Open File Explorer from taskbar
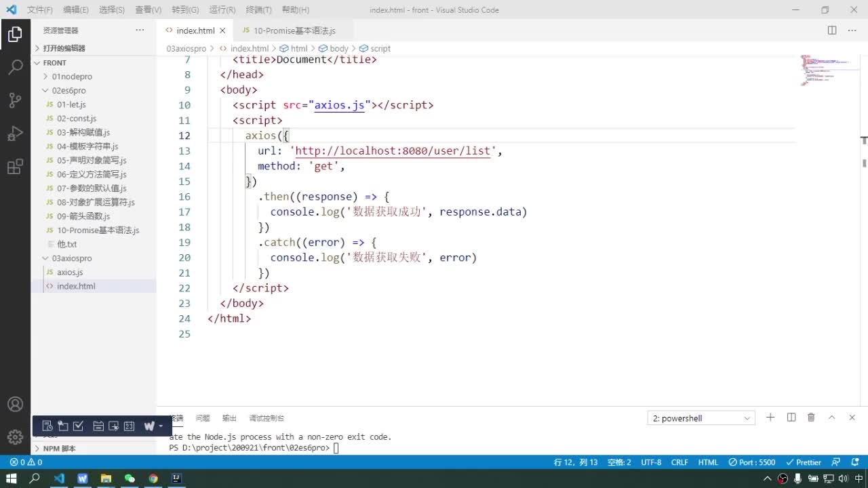Image resolution: width=868 pixels, height=488 pixels. click(x=106, y=479)
